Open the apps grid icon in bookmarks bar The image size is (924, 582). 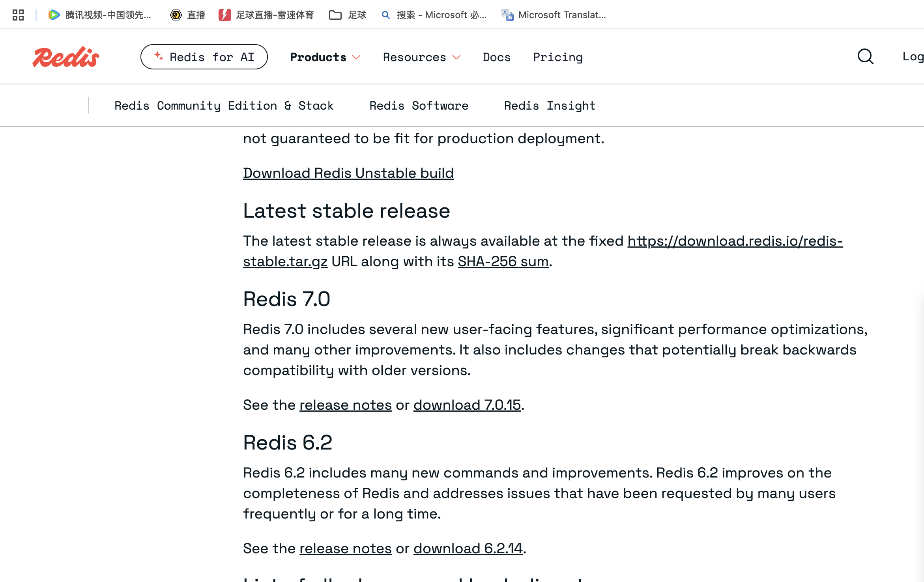[18, 15]
